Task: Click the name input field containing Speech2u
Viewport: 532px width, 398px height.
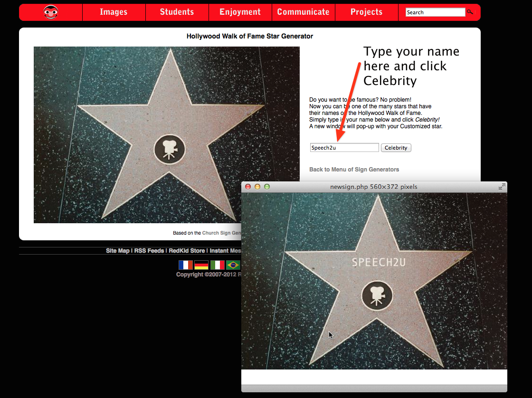Action: click(x=344, y=148)
